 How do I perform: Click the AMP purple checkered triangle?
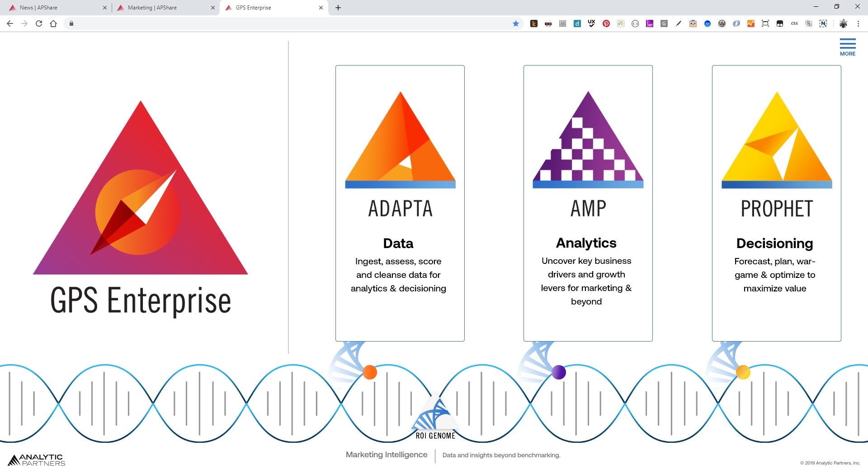[x=588, y=140]
